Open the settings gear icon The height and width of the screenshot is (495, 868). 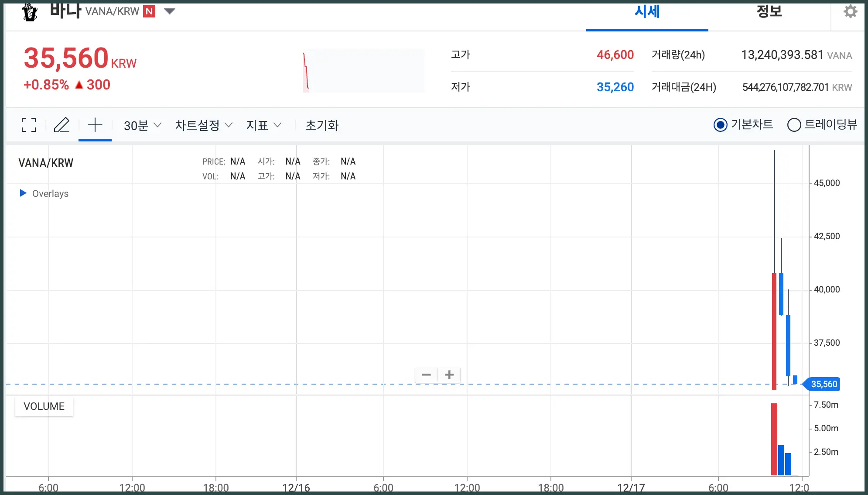[850, 11]
